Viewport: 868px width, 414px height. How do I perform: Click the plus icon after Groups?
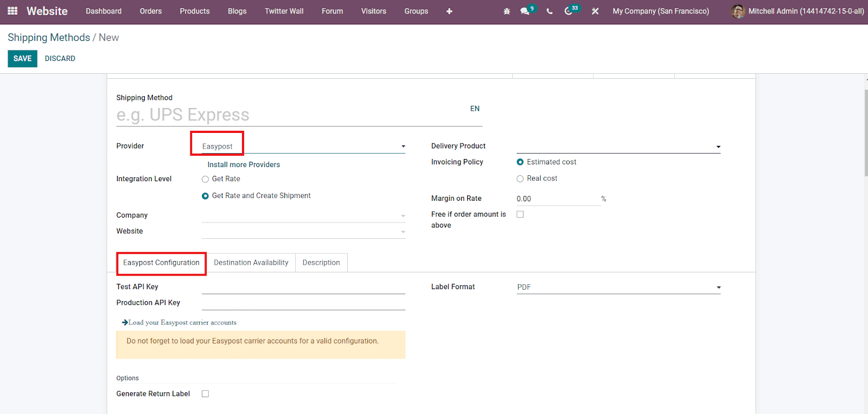(449, 11)
